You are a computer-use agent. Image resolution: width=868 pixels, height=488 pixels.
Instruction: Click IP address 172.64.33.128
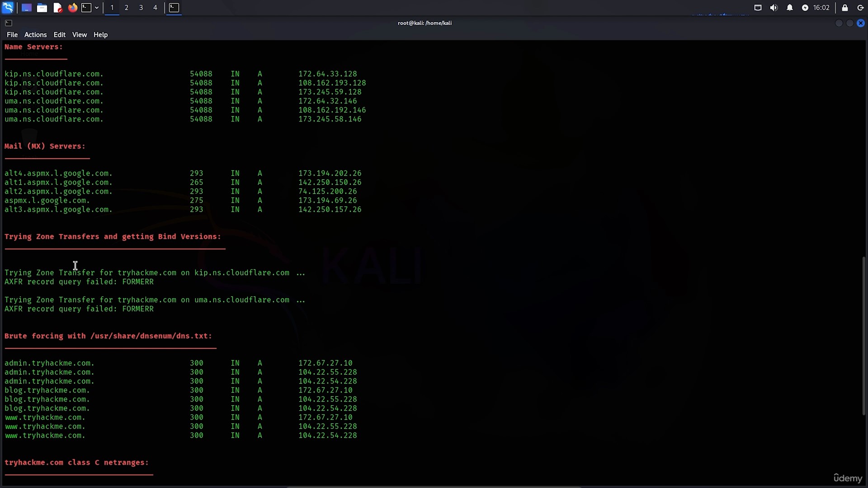pos(328,74)
